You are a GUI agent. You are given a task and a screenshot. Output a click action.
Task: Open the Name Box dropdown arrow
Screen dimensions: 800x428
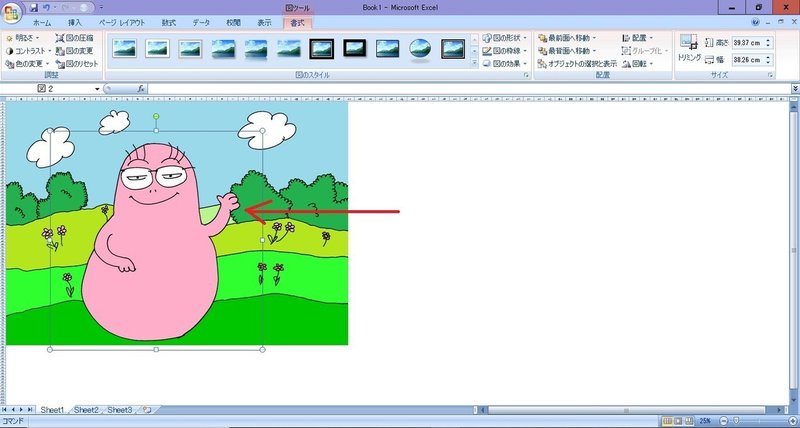[x=97, y=89]
